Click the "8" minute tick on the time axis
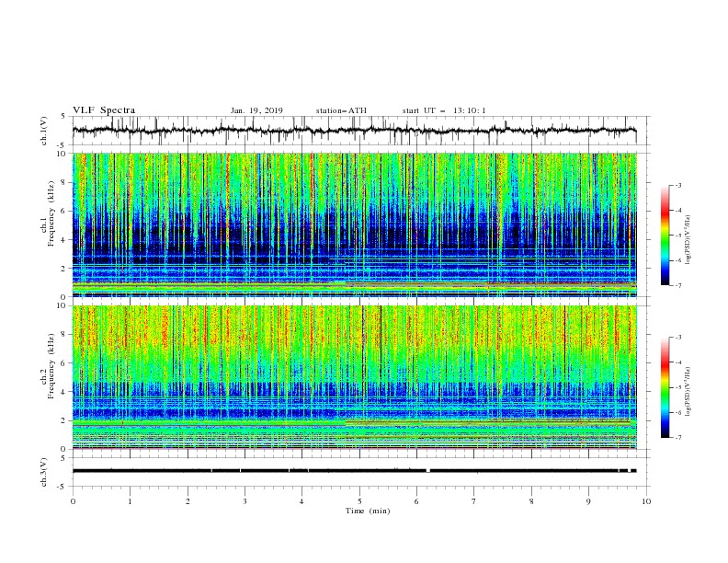Viewport: 728px width, 563px height. [x=531, y=501]
